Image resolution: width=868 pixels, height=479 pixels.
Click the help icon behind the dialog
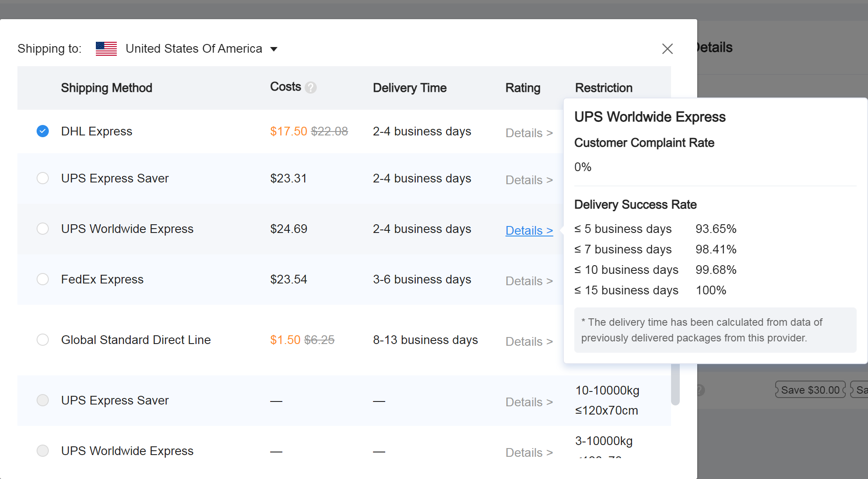pos(700,390)
